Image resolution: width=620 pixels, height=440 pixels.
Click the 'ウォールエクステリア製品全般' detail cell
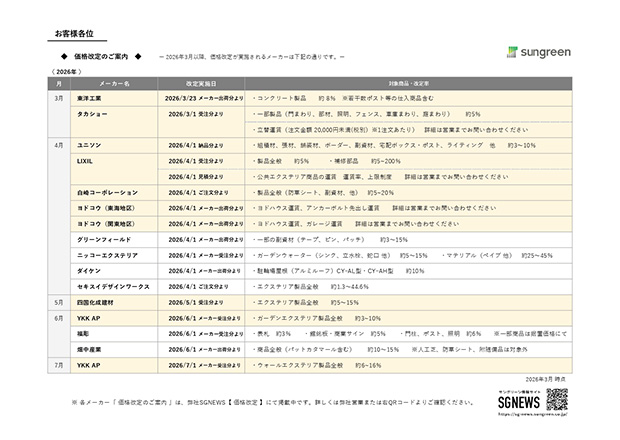pos(408,366)
